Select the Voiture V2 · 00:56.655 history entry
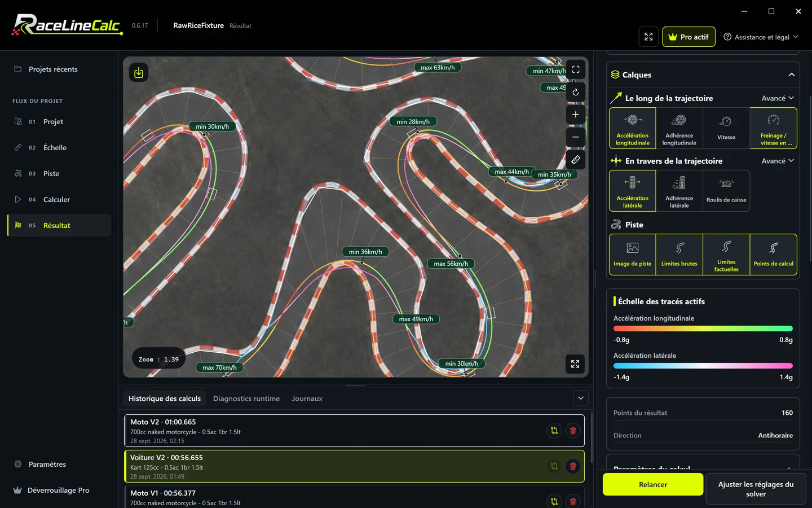 tap(354, 466)
